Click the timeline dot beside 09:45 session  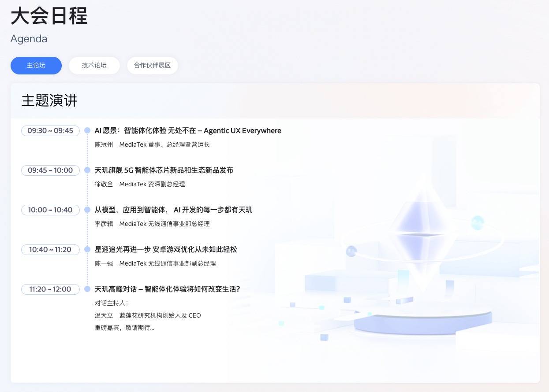[x=87, y=170]
